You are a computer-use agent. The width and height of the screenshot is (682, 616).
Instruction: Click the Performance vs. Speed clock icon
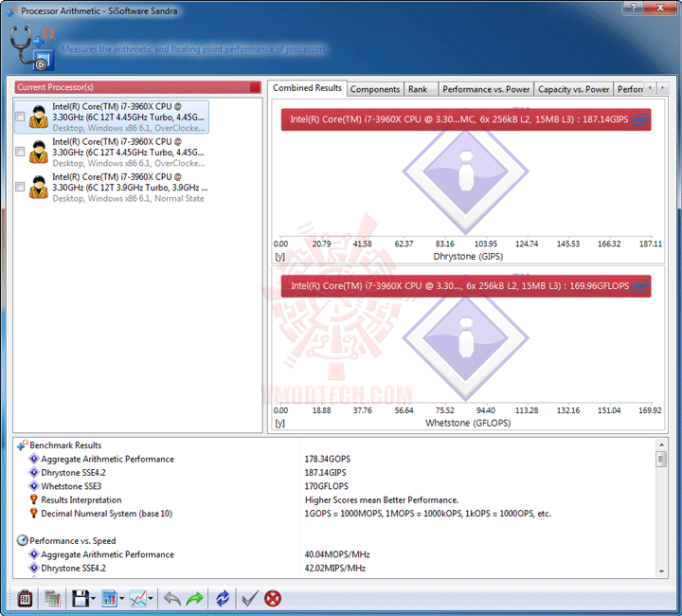tap(22, 540)
